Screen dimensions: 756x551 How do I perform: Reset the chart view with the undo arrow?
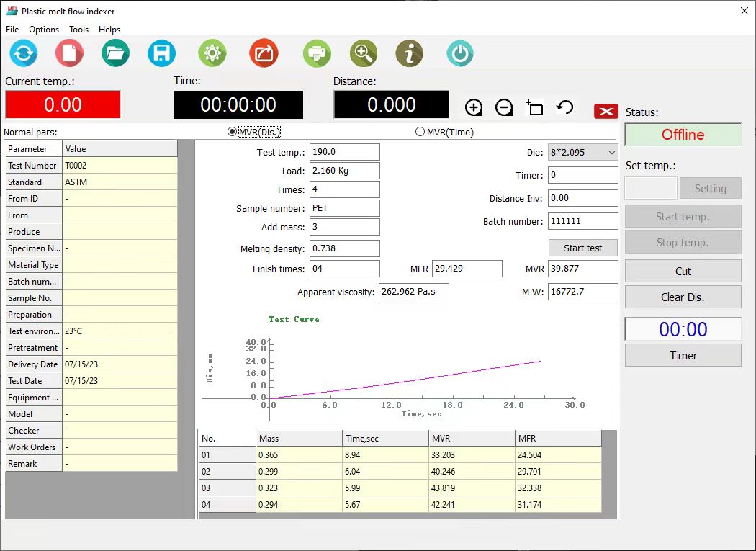pos(565,108)
